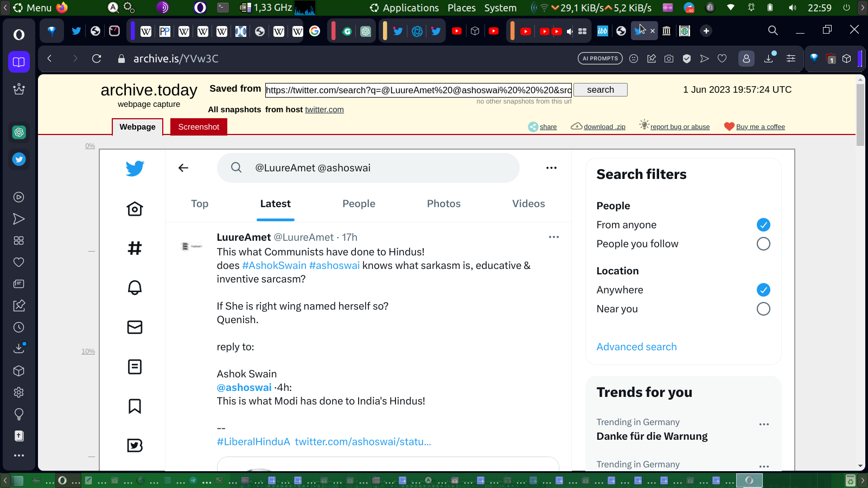
Task: Open the Opera main menu logo
Action: pyautogui.click(x=19, y=35)
